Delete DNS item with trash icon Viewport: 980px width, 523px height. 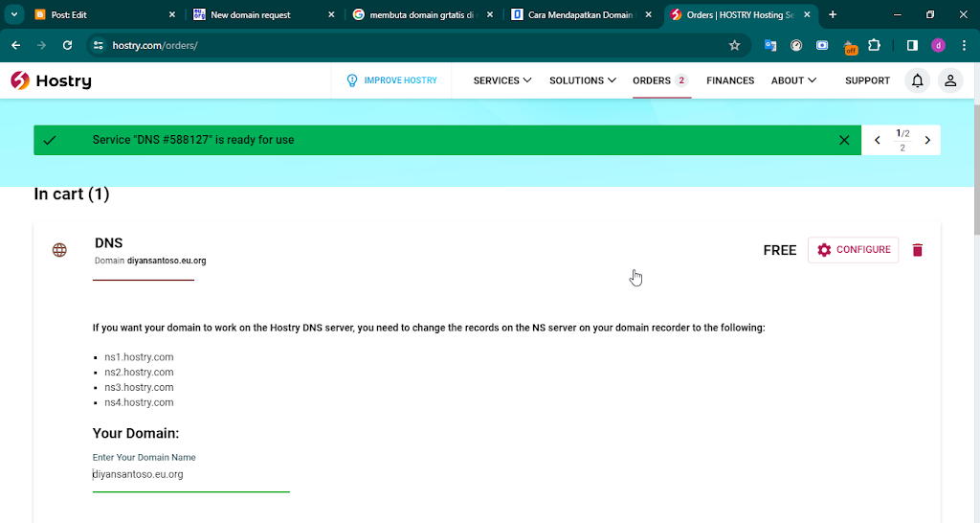click(x=917, y=250)
